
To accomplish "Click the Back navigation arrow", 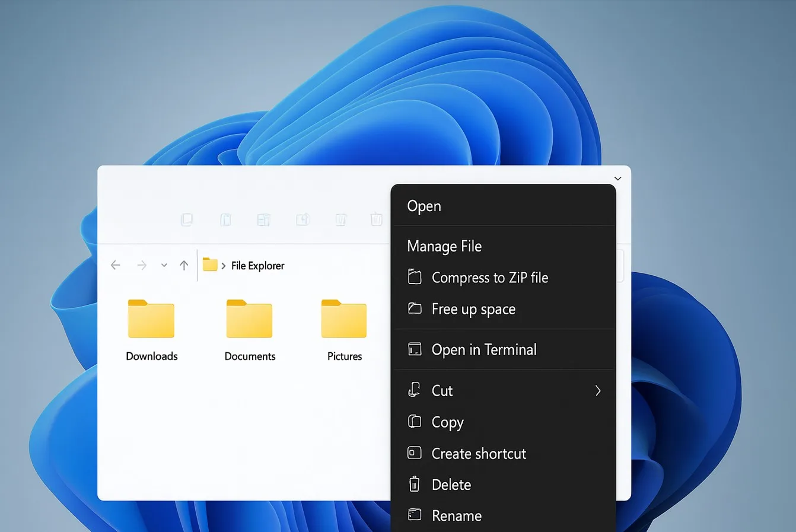I will pyautogui.click(x=116, y=265).
